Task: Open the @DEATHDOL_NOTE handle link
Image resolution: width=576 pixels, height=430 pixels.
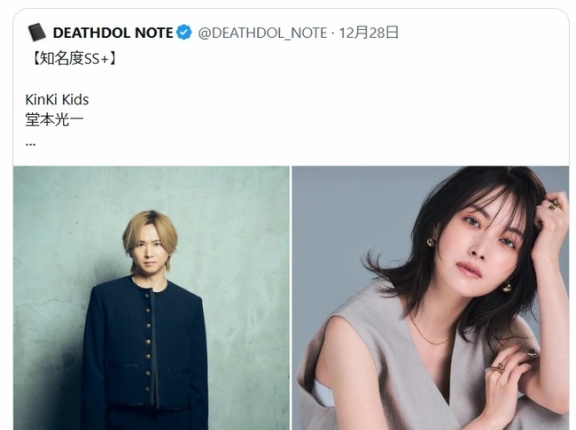Action: click(x=262, y=33)
